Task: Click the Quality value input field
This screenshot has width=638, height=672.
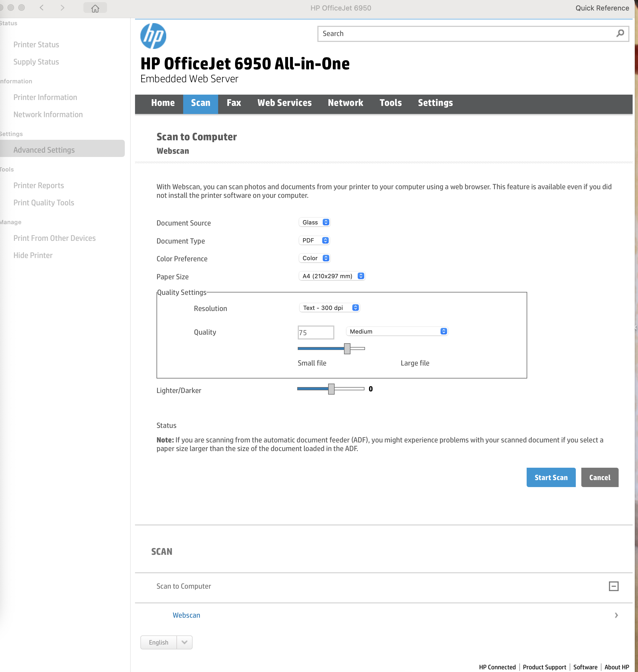Action: [x=316, y=332]
